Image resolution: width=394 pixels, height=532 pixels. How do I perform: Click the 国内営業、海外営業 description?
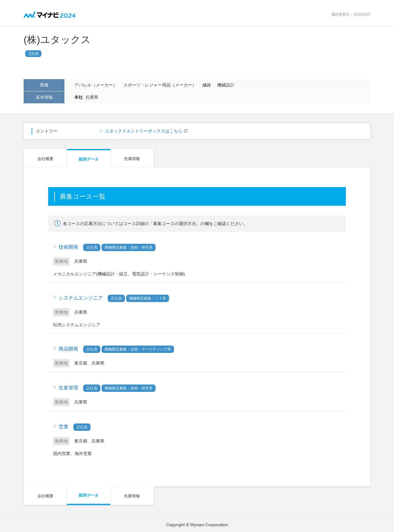tap(72, 454)
